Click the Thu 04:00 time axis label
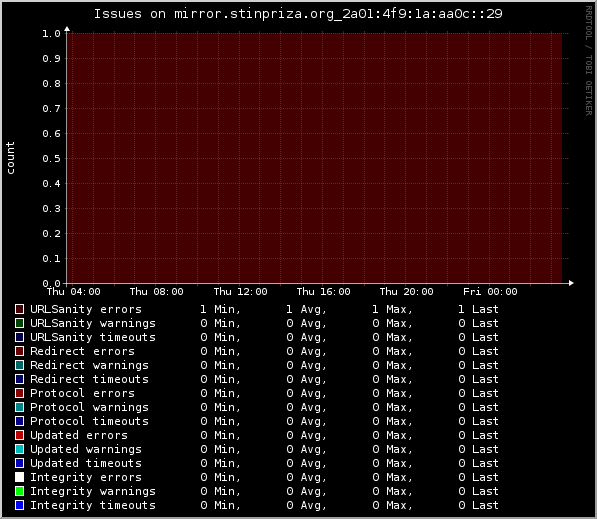This screenshot has width=597, height=519. pyautogui.click(x=73, y=292)
